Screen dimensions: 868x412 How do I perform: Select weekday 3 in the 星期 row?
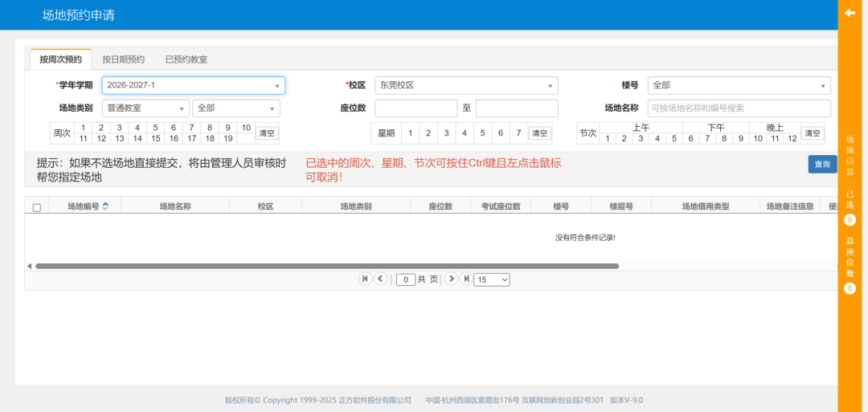tap(446, 133)
